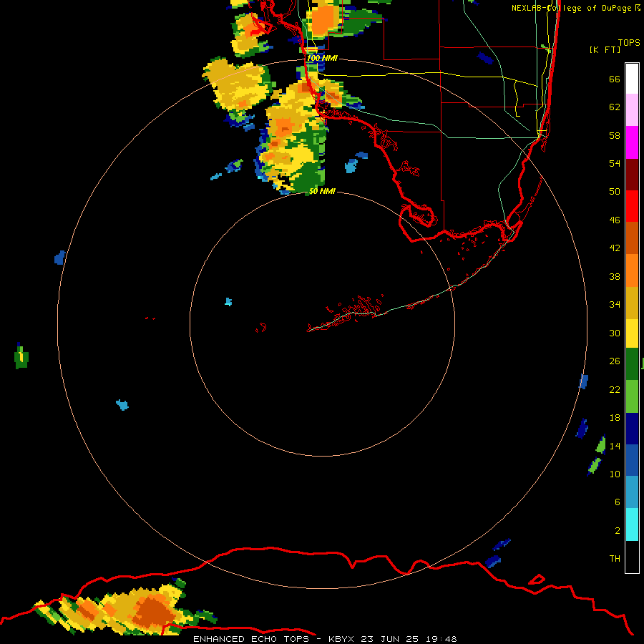Click the dark orange 46 kft legend swatch
The width and height of the screenshot is (644, 644).
pos(632,238)
